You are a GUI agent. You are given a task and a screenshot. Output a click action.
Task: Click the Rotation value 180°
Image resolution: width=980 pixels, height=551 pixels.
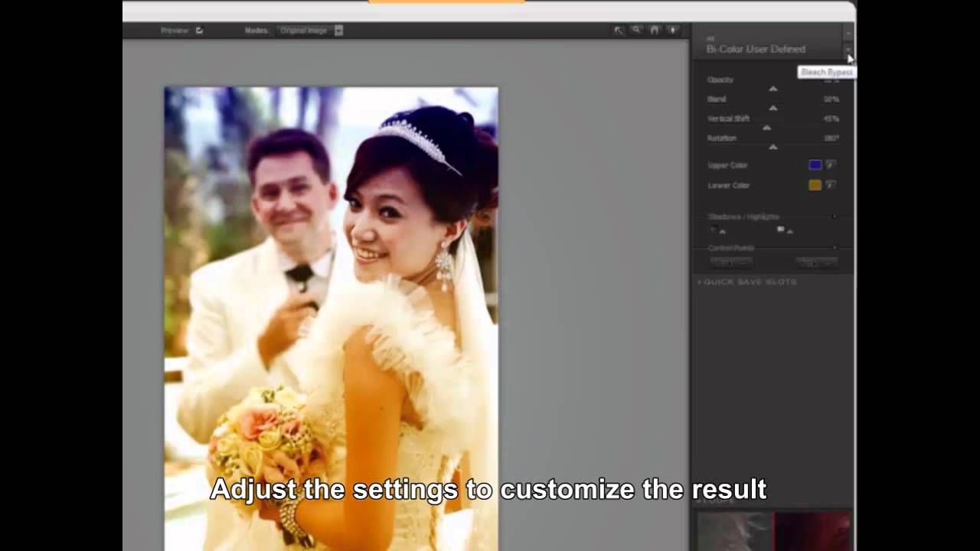(x=831, y=139)
